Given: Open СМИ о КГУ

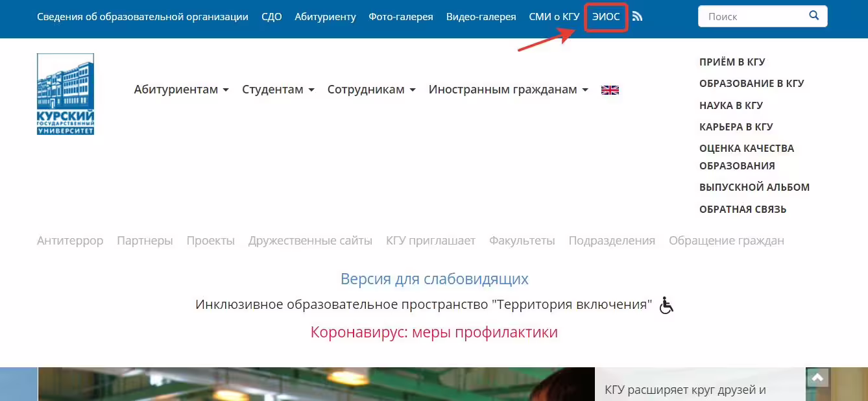Looking at the screenshot, I should click(554, 17).
